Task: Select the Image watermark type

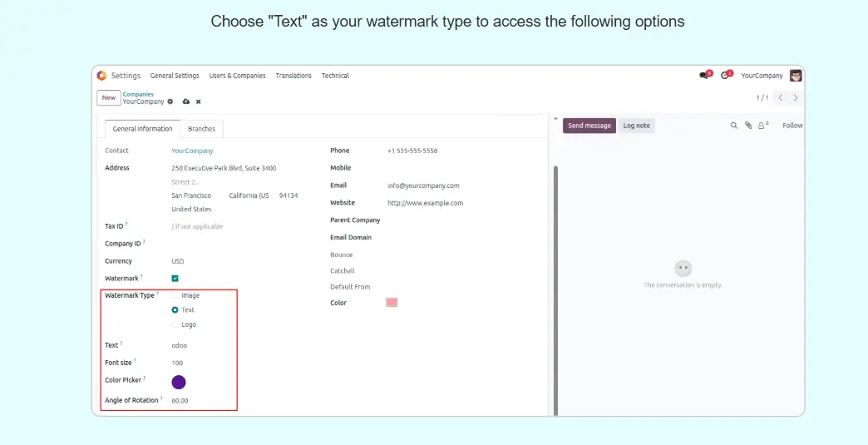Action: pos(175,295)
